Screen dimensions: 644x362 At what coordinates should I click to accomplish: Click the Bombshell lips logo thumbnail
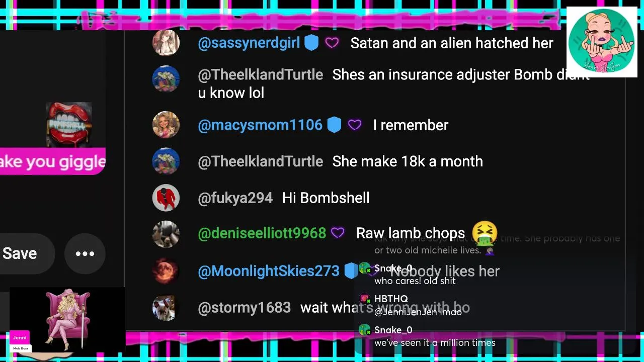(69, 124)
